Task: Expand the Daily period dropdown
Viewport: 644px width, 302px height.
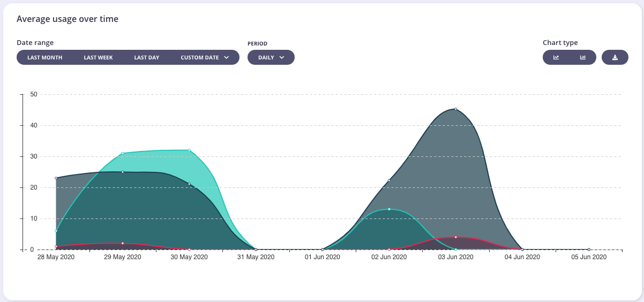Action: click(271, 57)
